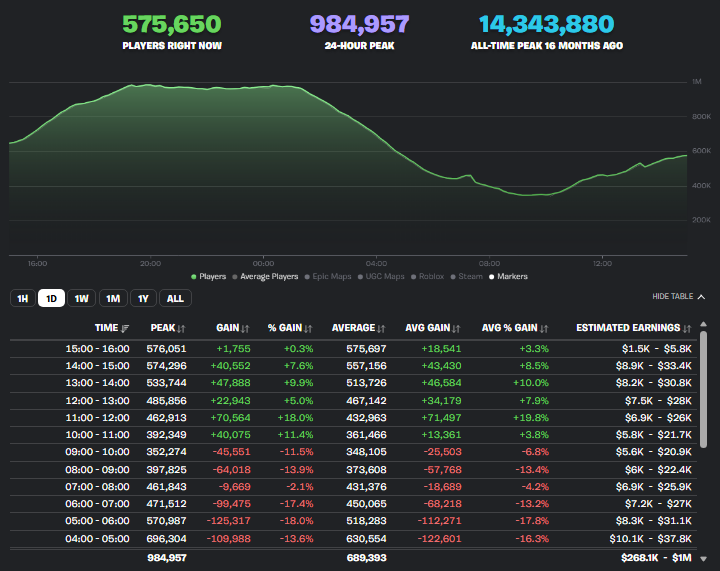Image resolution: width=720 pixels, height=571 pixels.
Task: Sort by ESTIMATED EARNINGS column arrows
Action: coord(687,329)
